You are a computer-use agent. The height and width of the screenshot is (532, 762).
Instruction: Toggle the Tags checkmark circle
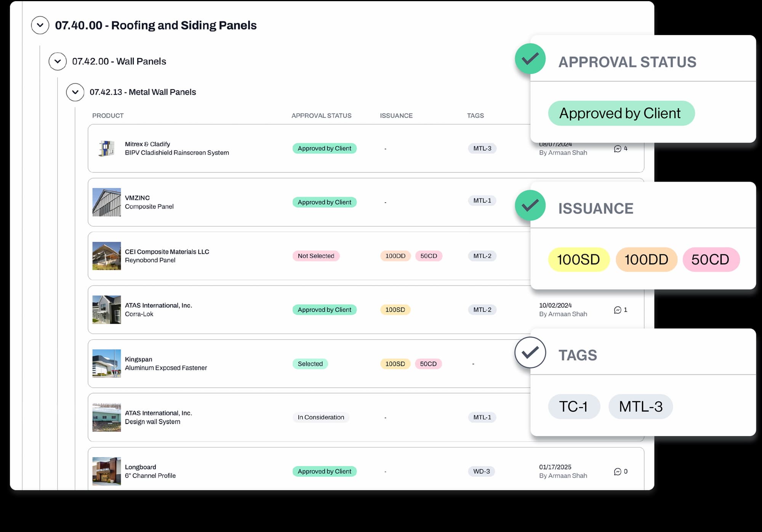(x=530, y=352)
